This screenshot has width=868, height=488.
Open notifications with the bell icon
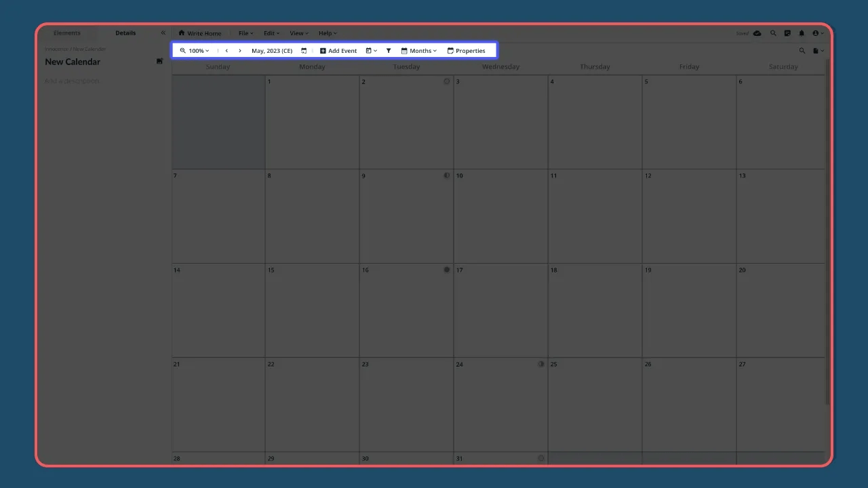(x=801, y=33)
